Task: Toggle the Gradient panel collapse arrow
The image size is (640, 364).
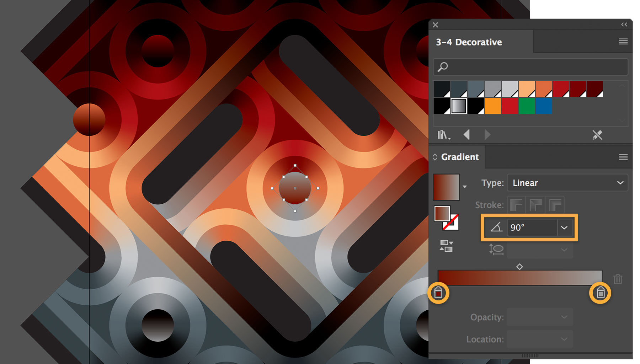Action: click(x=435, y=157)
